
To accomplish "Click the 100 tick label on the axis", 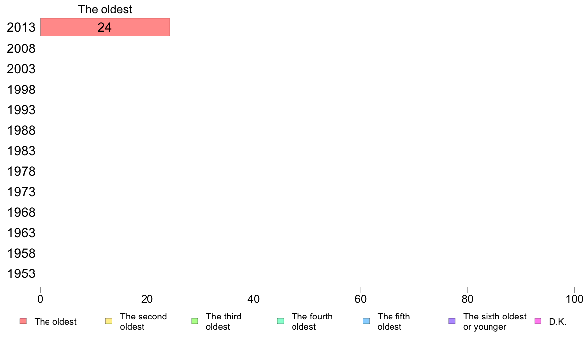I will pyautogui.click(x=574, y=299).
